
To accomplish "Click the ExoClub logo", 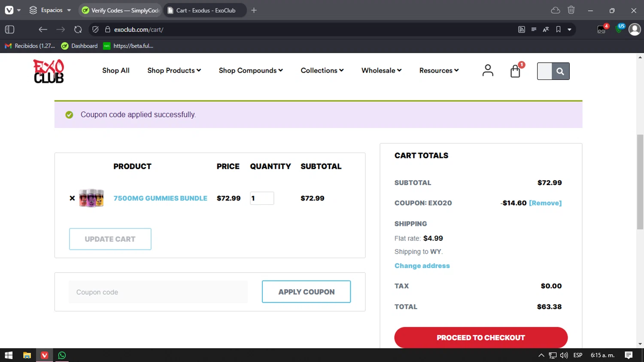I will click(49, 71).
